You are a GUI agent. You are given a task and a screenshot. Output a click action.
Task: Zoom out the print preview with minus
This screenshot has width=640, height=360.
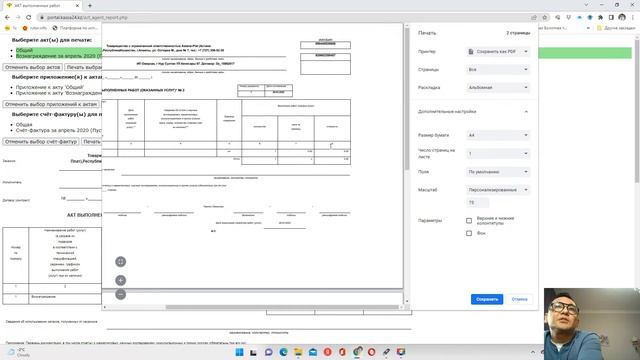[120, 294]
